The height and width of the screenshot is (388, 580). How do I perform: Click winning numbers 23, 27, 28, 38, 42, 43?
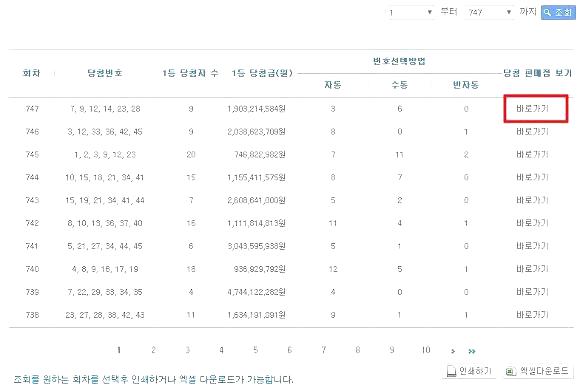tap(105, 315)
